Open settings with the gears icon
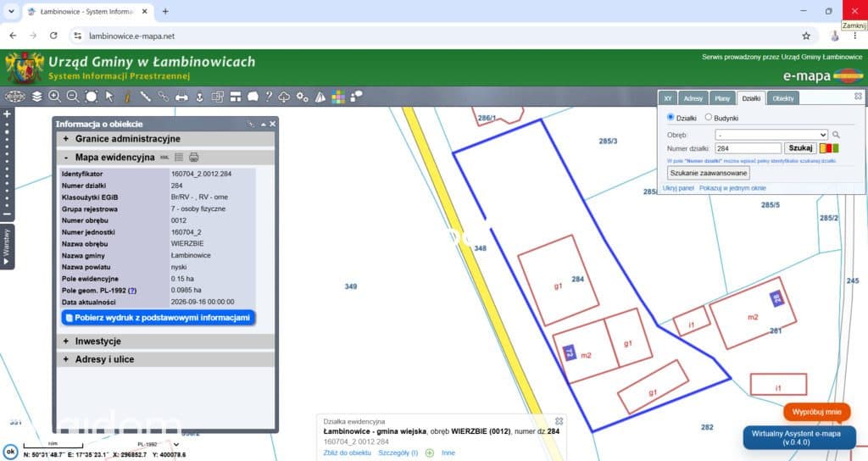This screenshot has height=461, width=868. [x=303, y=97]
